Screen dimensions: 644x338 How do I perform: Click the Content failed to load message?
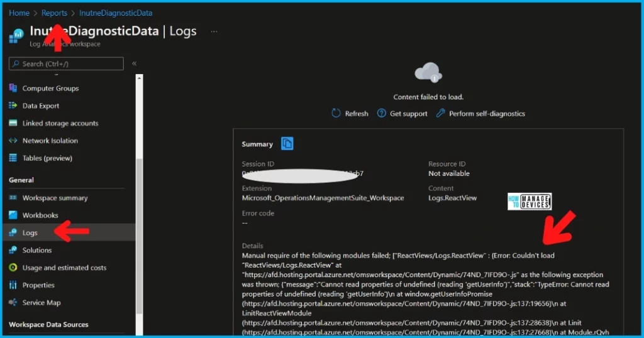[428, 97]
